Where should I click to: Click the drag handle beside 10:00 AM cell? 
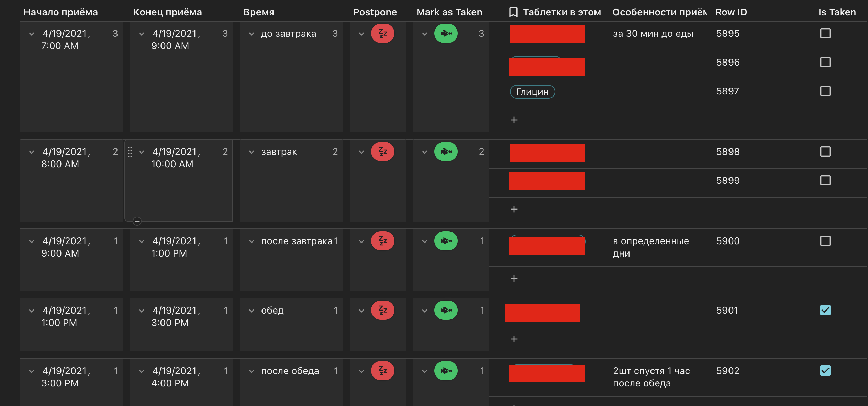pos(130,152)
